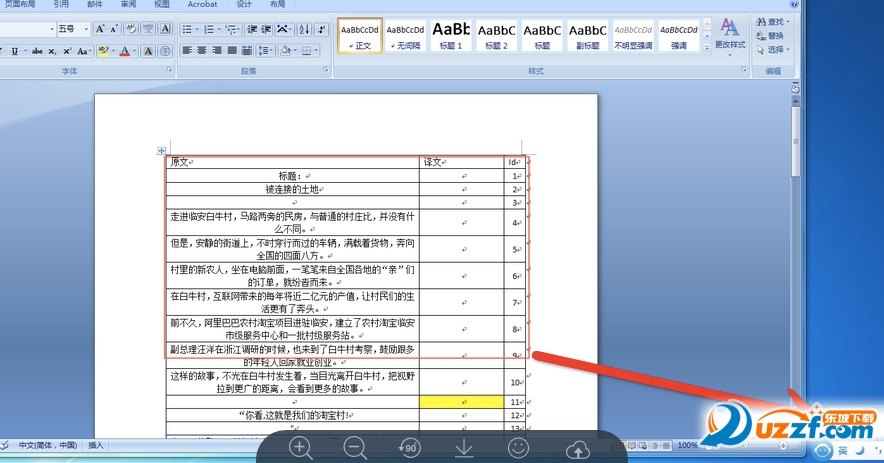Switch to the 视图 ribbon tab

(162, 4)
